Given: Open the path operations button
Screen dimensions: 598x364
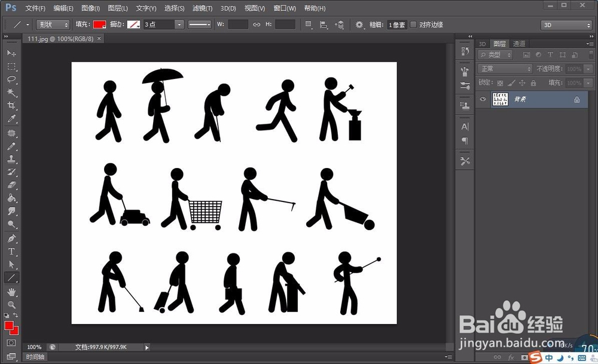Looking at the screenshot, I should click(309, 25).
